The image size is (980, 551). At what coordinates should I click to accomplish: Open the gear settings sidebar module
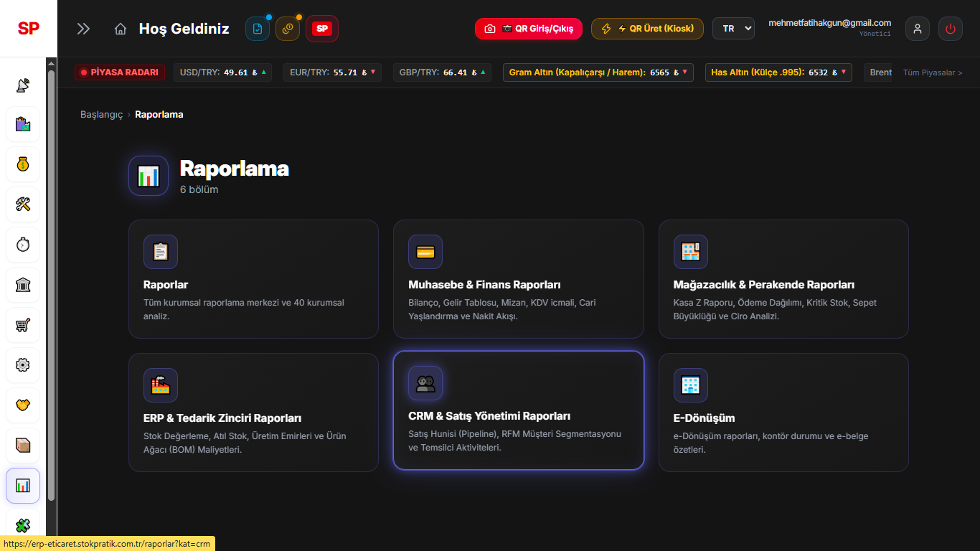click(23, 366)
